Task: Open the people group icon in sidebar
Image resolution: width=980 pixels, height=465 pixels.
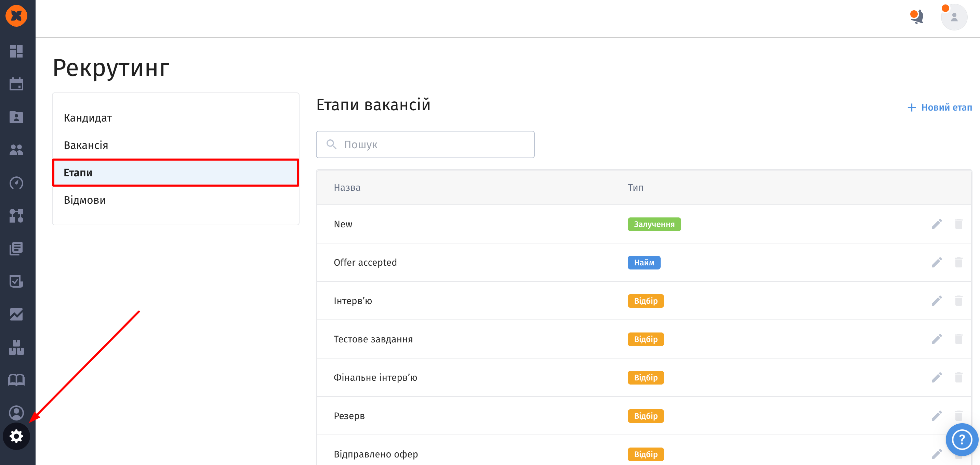Action: tap(16, 150)
